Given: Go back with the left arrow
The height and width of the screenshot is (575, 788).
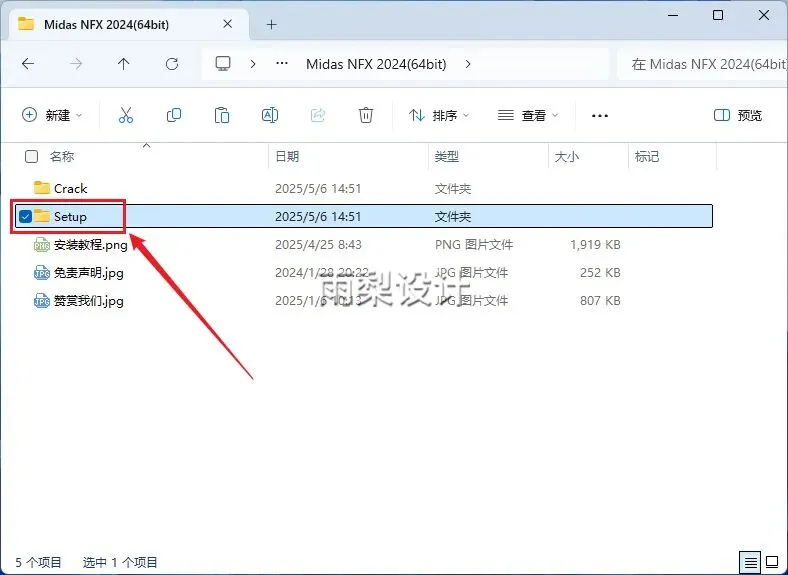Looking at the screenshot, I should point(28,64).
